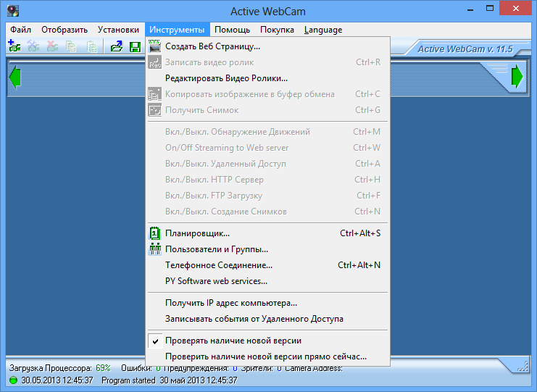Click the paste toolbar icon

point(91,46)
